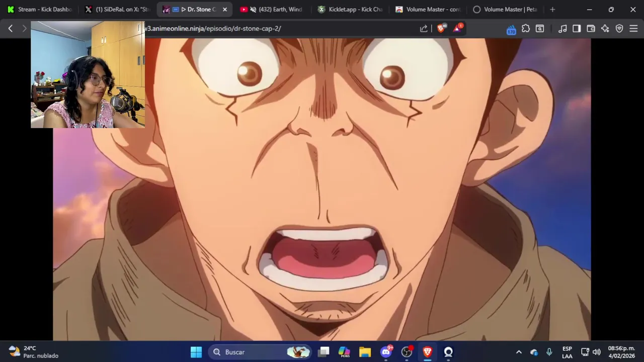Focus the Buscar taskbar search box
The image size is (644, 362).
260,352
